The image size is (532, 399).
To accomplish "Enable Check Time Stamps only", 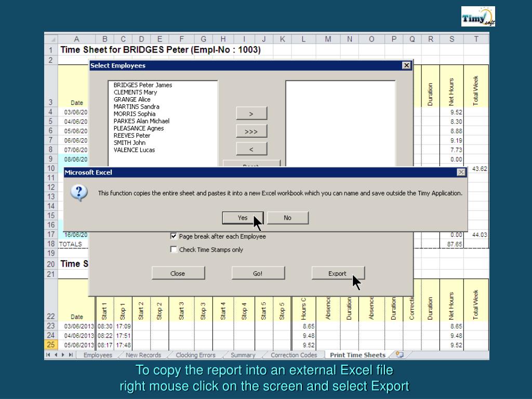I will click(174, 249).
